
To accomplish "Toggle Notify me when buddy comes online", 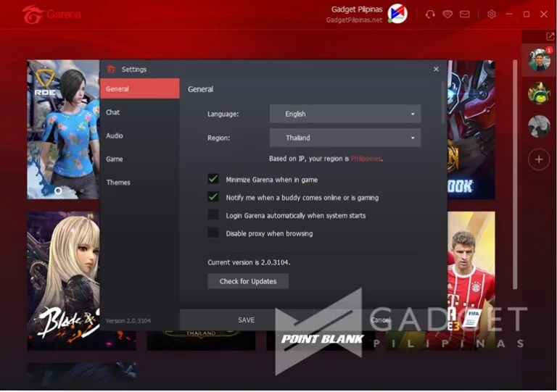I will pos(213,197).
